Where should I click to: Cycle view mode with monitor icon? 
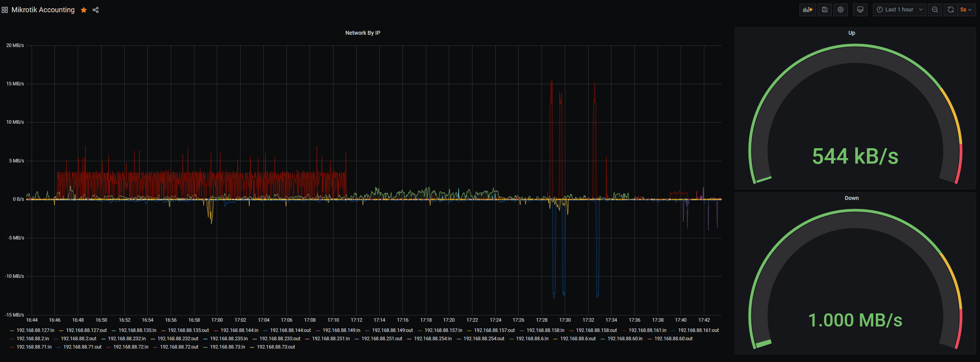point(860,10)
